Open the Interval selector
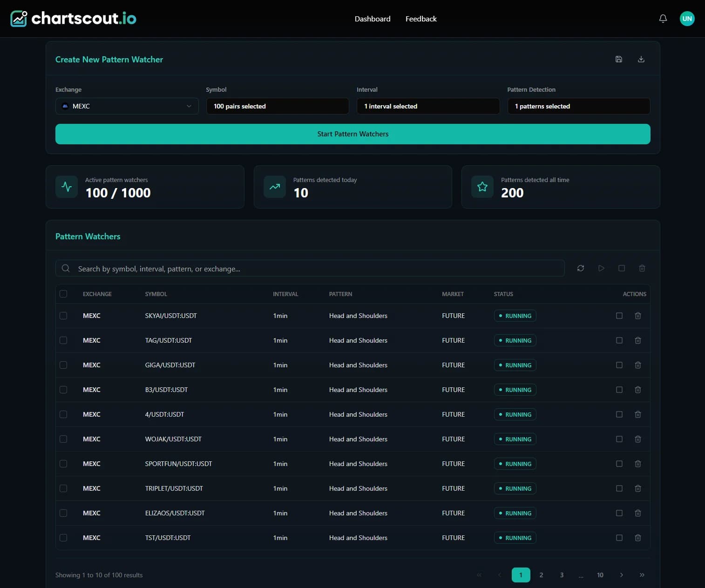705x588 pixels. point(428,106)
